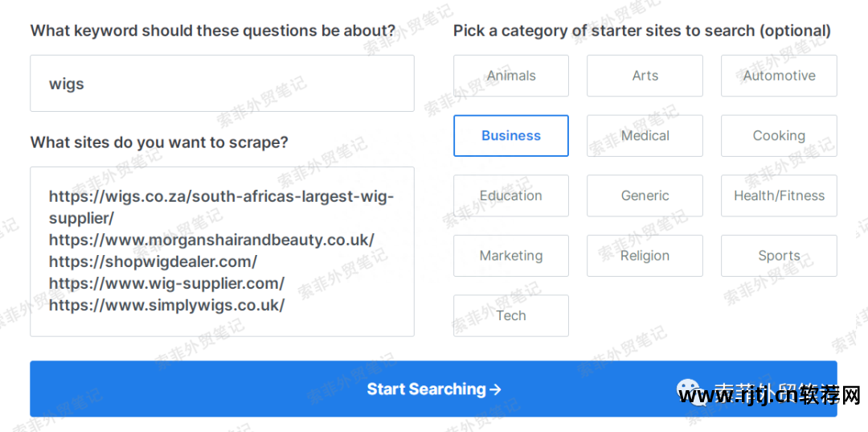Viewport: 868px width, 432px height.
Task: Select the Animals category
Action: coord(511,76)
